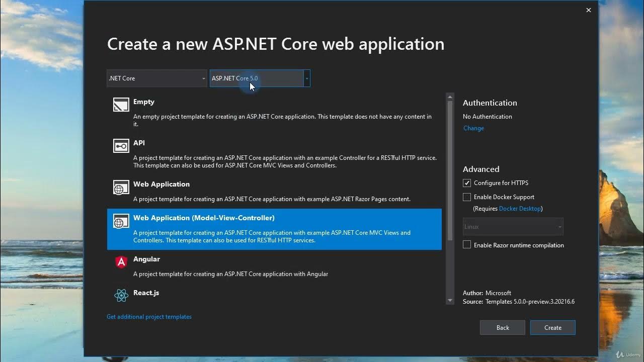Disable Configure for HTTPS checkbox
644x362 pixels.
467,183
